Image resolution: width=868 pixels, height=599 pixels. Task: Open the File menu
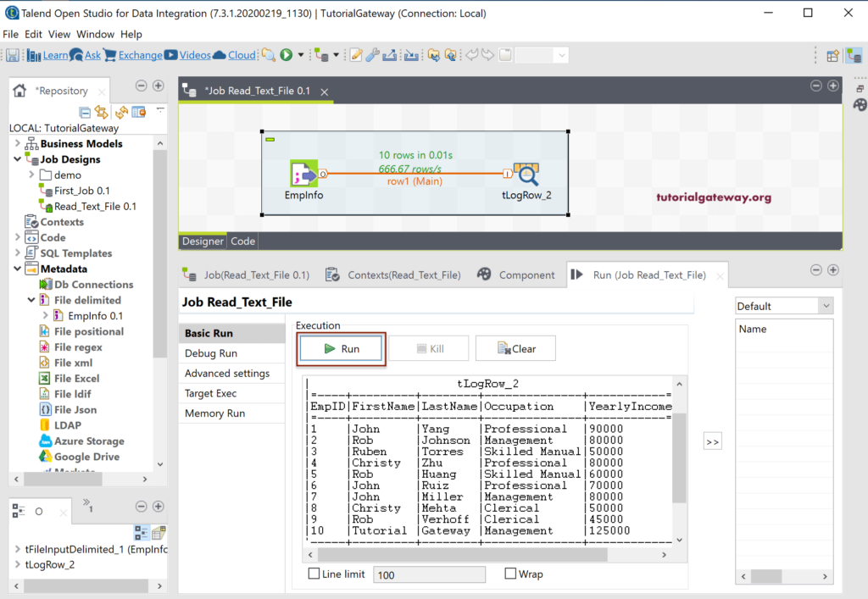point(10,34)
